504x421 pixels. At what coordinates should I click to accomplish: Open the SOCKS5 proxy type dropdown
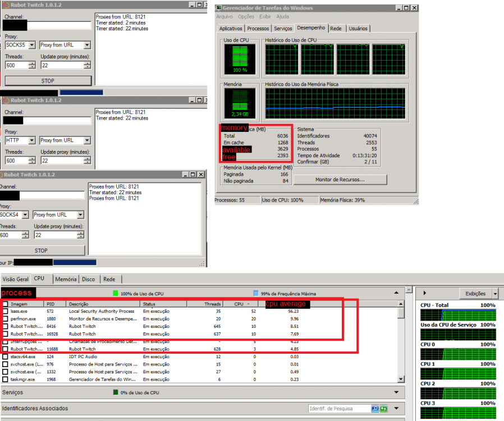tap(31, 45)
